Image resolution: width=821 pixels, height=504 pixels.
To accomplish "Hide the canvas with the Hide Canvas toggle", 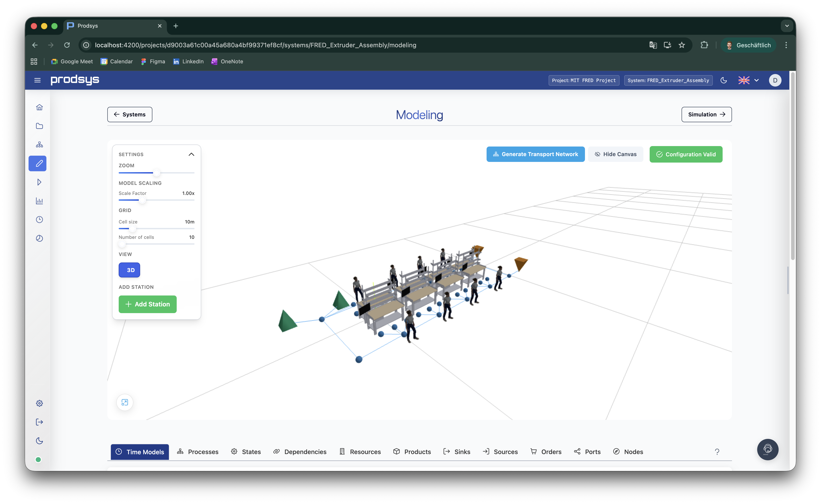I will point(616,154).
